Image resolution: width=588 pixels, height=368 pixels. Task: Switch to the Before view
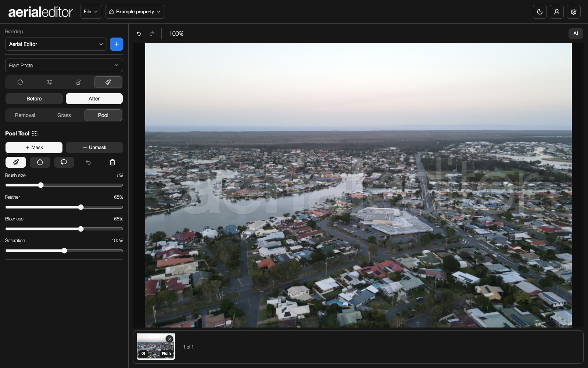(x=34, y=99)
